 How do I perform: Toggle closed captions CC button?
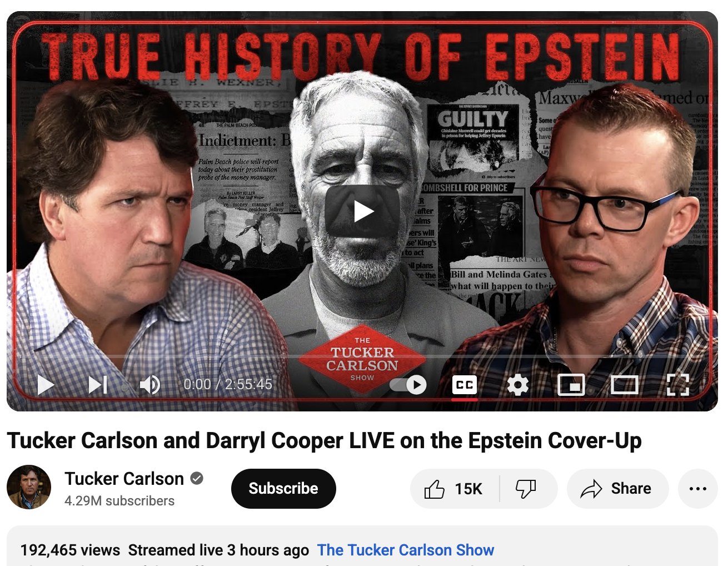465,384
